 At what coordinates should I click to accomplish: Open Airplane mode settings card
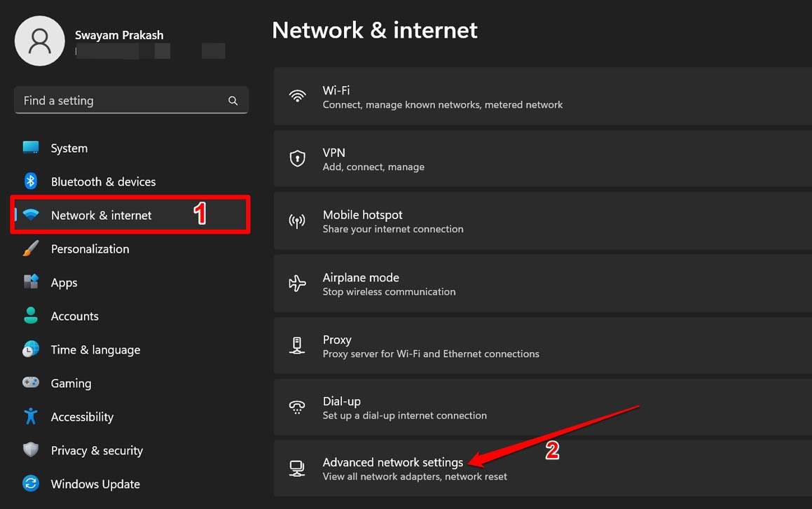point(542,284)
